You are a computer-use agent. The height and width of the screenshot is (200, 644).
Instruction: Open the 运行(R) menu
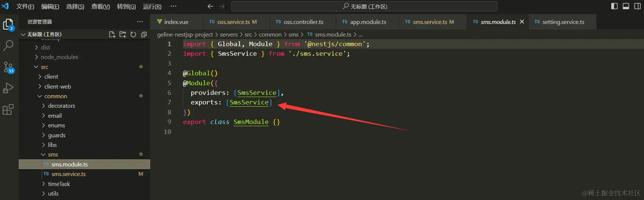pos(152,6)
